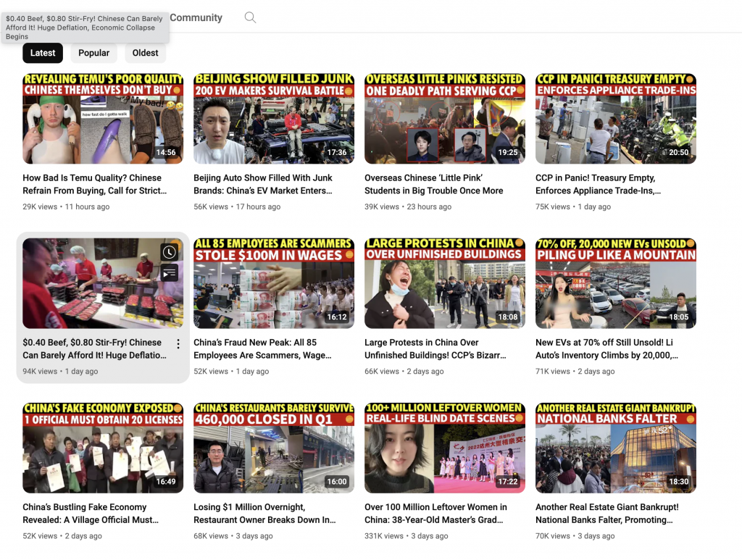Click '56K views • 17 hours ago' text

click(x=237, y=206)
